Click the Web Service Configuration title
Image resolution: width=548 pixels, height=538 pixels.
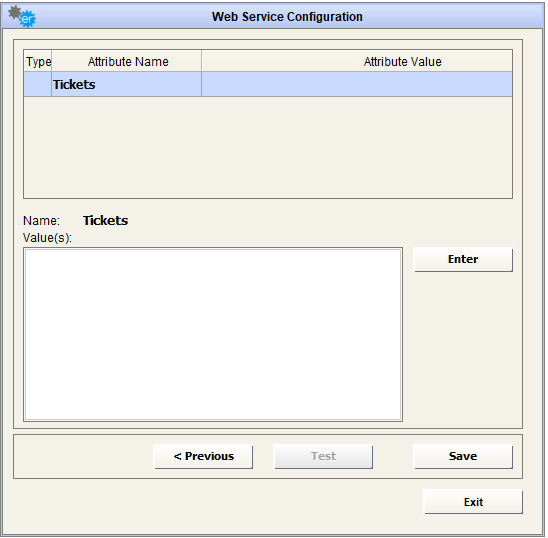coord(287,17)
